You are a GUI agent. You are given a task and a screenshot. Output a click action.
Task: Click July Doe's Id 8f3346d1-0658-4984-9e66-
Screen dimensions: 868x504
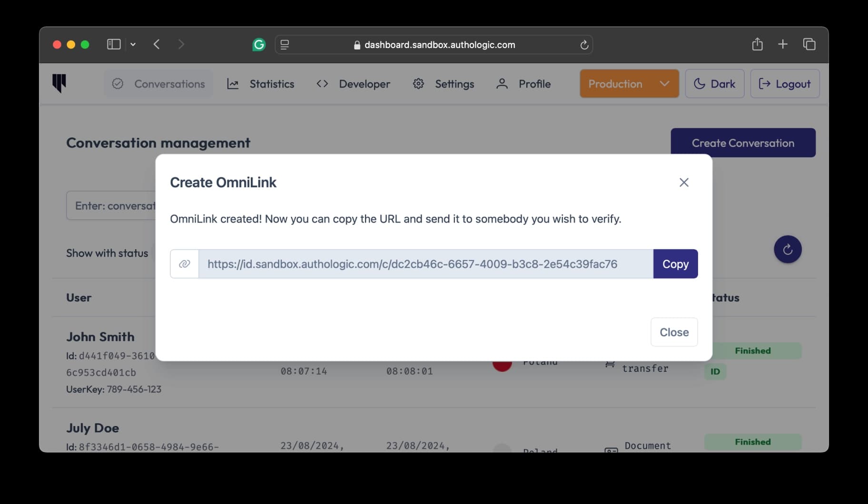click(142, 447)
